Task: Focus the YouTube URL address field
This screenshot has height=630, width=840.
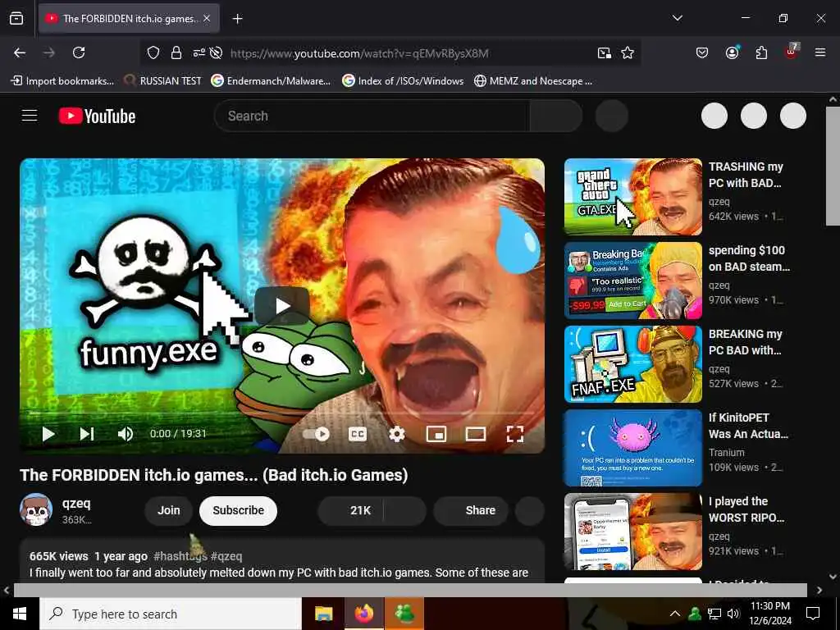Action: point(359,53)
